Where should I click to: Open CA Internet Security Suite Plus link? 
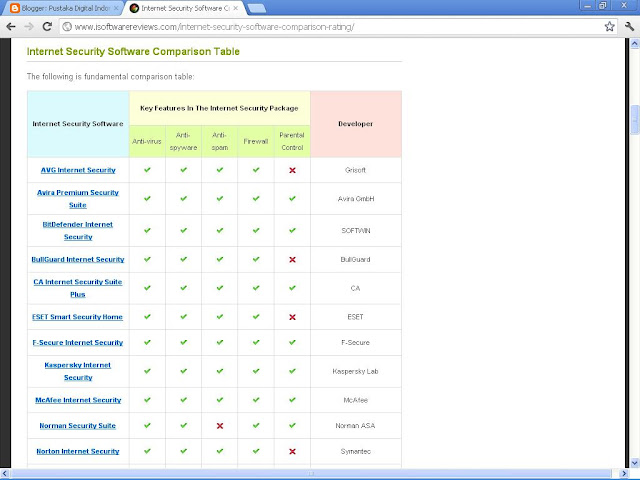[78, 288]
